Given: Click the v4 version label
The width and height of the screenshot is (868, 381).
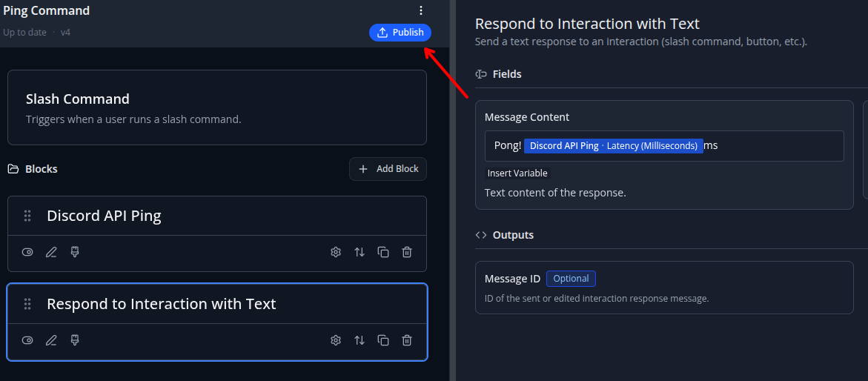Looking at the screenshot, I should pos(65,33).
